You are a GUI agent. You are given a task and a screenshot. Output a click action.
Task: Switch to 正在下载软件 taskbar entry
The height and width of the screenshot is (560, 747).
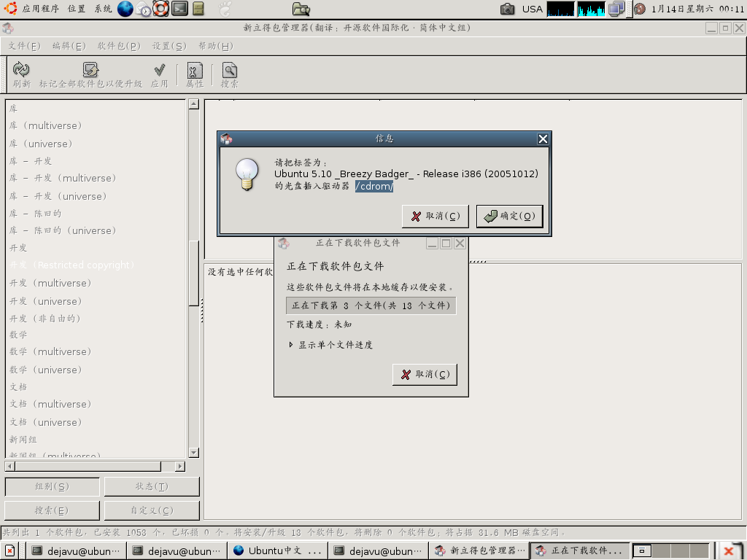coord(580,551)
